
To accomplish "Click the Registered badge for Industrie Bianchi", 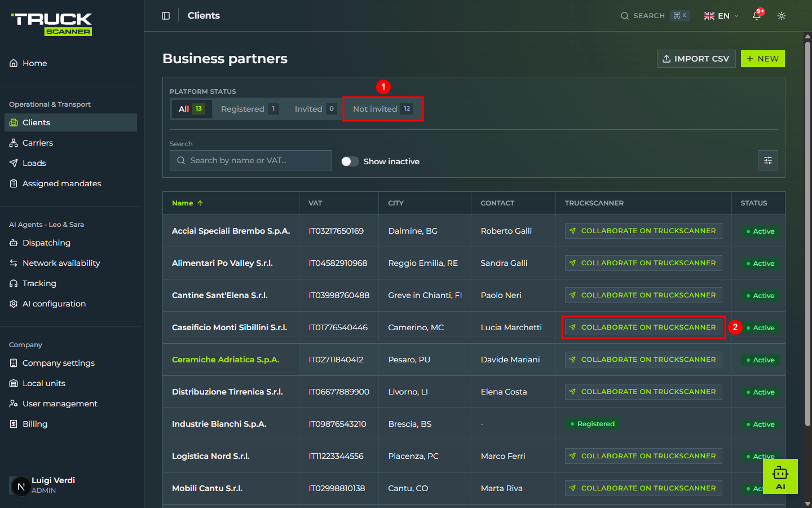I will [x=592, y=424].
